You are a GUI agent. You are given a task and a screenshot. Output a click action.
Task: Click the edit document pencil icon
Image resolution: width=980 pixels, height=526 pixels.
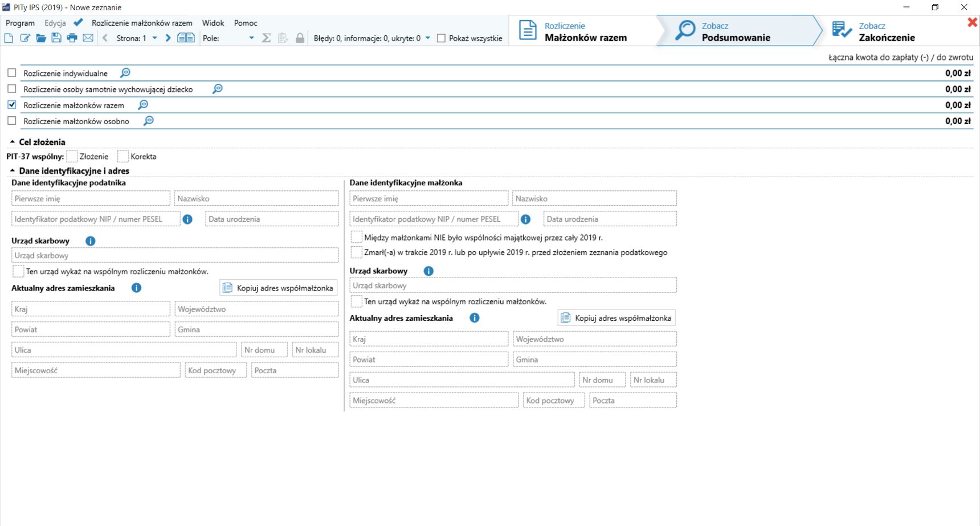click(x=25, y=38)
